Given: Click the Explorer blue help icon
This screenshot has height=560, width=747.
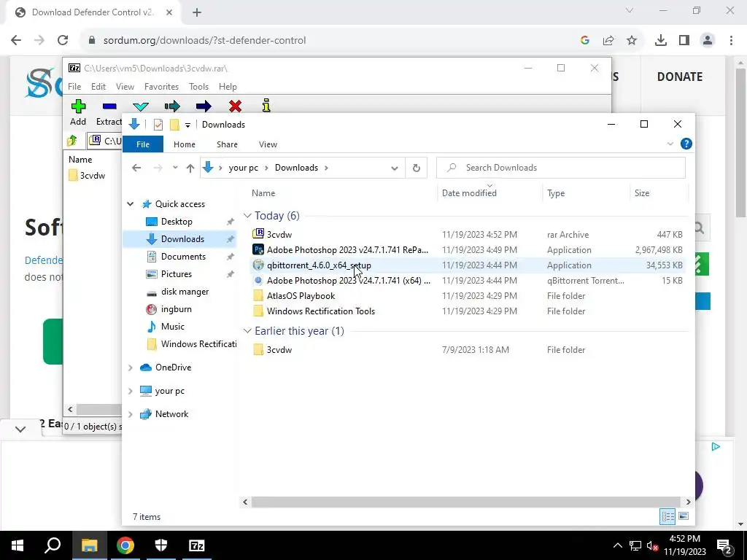Looking at the screenshot, I should pyautogui.click(x=686, y=144).
